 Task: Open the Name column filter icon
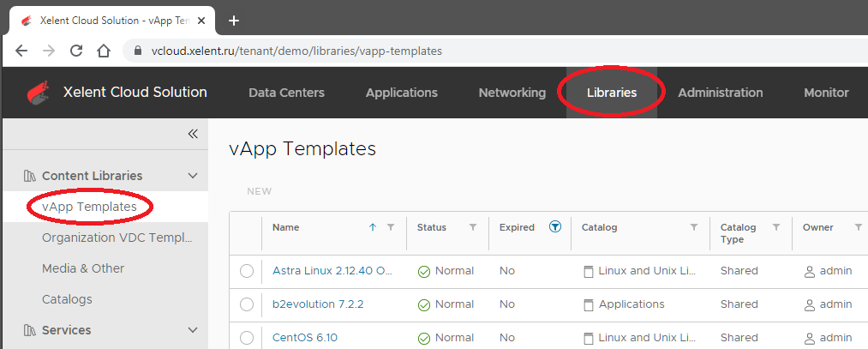pos(391,227)
